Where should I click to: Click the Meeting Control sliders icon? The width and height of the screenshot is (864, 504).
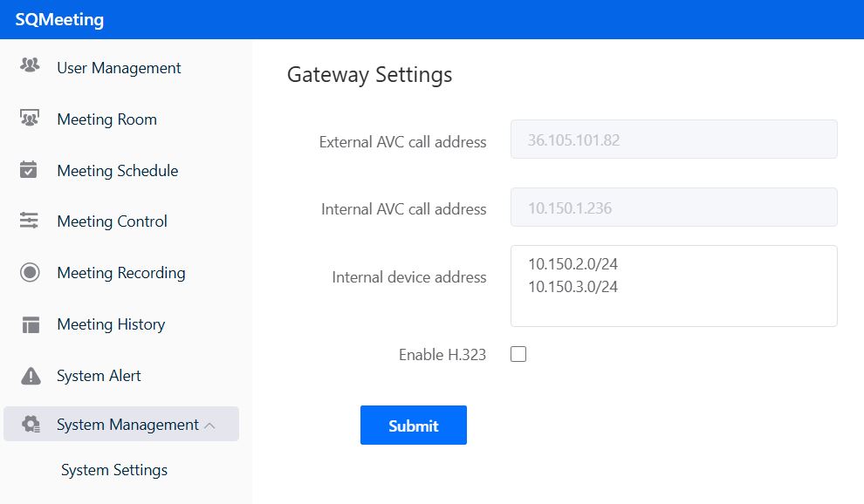[30, 221]
